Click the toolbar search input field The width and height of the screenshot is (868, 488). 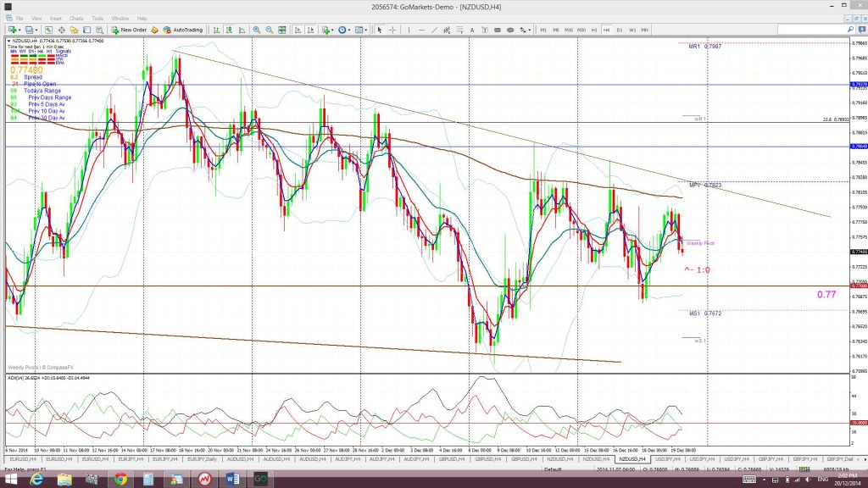811,30
